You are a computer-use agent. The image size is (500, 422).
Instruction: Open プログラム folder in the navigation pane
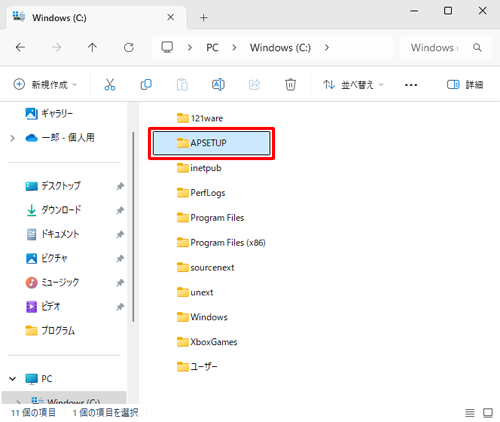coord(50,331)
